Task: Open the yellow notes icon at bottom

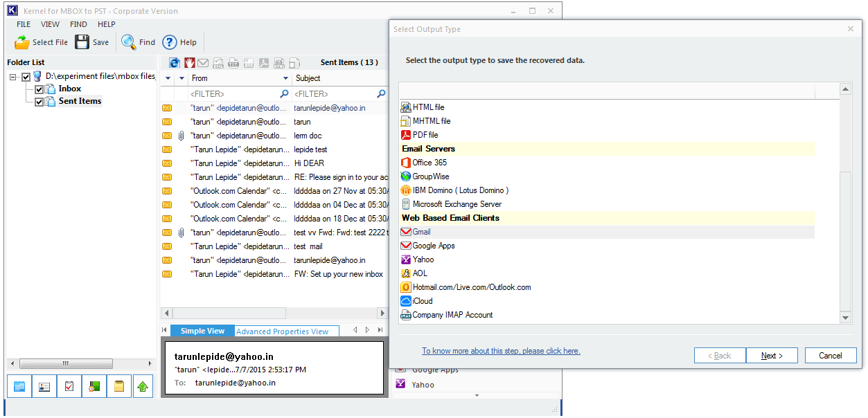Action: point(118,386)
